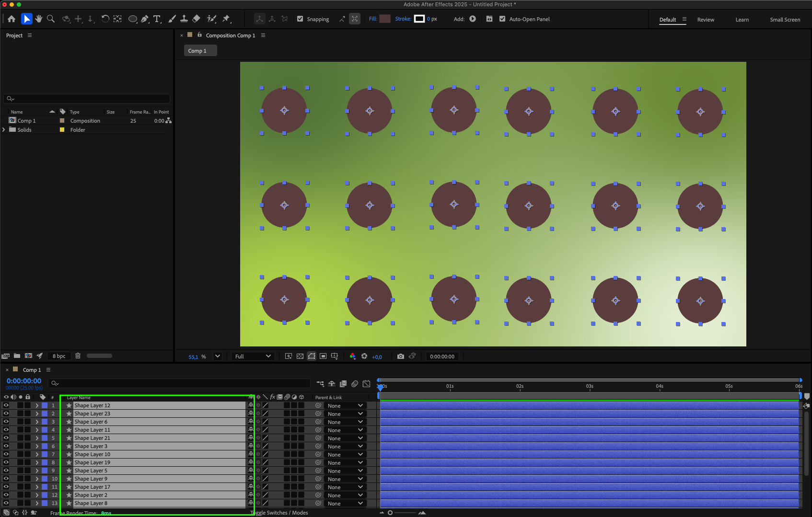The width and height of the screenshot is (812, 517).
Task: Disable the Auto-Open Panel checkbox
Action: 502,19
